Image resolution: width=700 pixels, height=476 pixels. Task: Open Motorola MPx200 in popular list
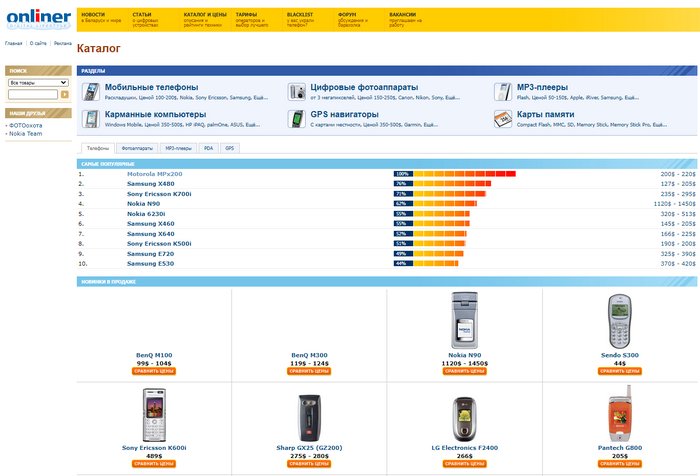tap(154, 174)
